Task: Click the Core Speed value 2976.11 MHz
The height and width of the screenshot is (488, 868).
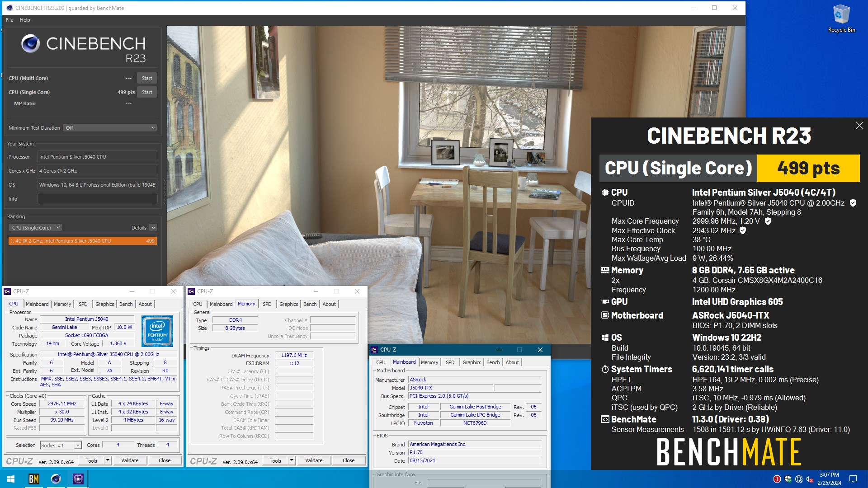Action: 62,404
